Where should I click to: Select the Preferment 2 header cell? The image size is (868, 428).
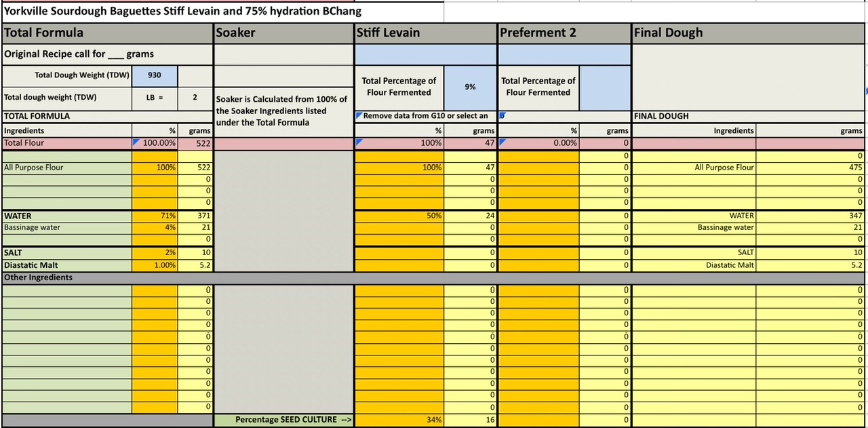(x=564, y=33)
